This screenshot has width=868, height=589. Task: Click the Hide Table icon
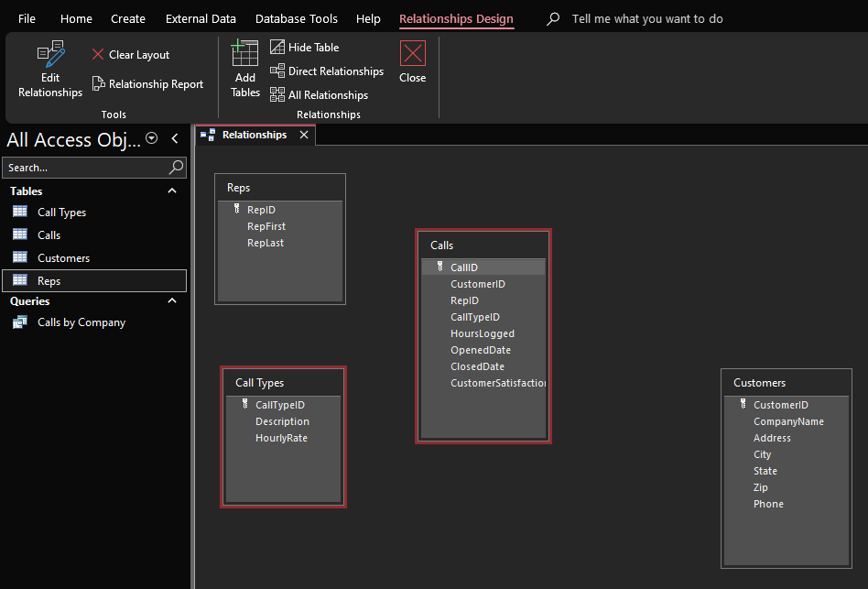point(277,46)
